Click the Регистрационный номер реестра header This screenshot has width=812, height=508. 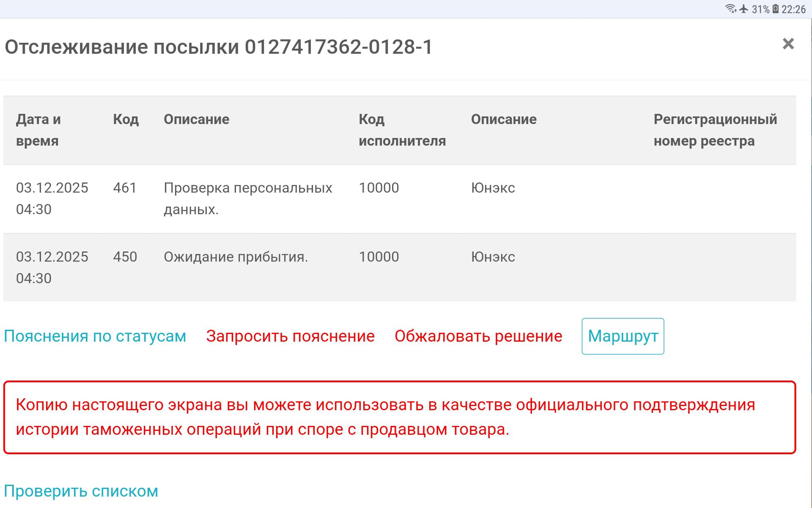pyautogui.click(x=715, y=130)
